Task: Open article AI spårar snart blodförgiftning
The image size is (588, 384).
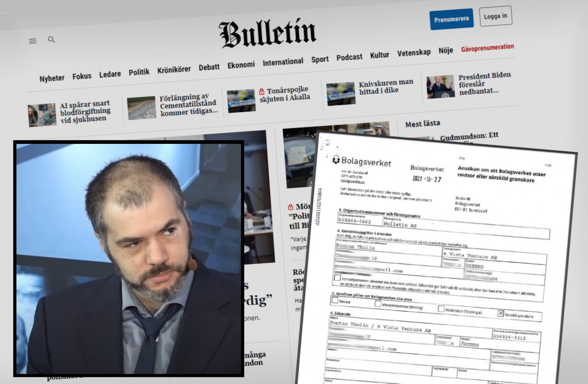Action: pyautogui.click(x=85, y=112)
